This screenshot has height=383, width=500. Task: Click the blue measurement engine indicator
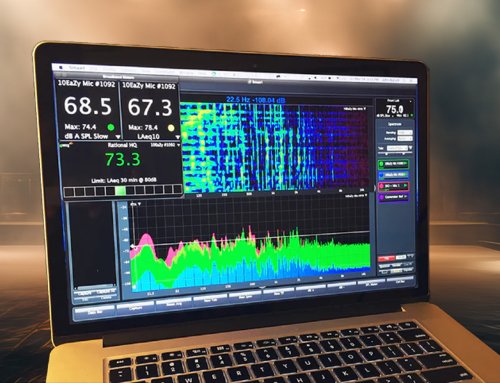click(x=382, y=175)
